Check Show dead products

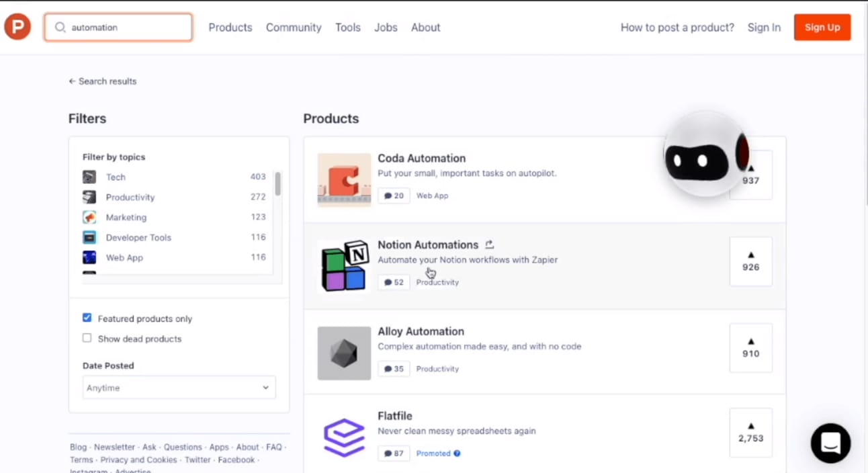point(87,338)
